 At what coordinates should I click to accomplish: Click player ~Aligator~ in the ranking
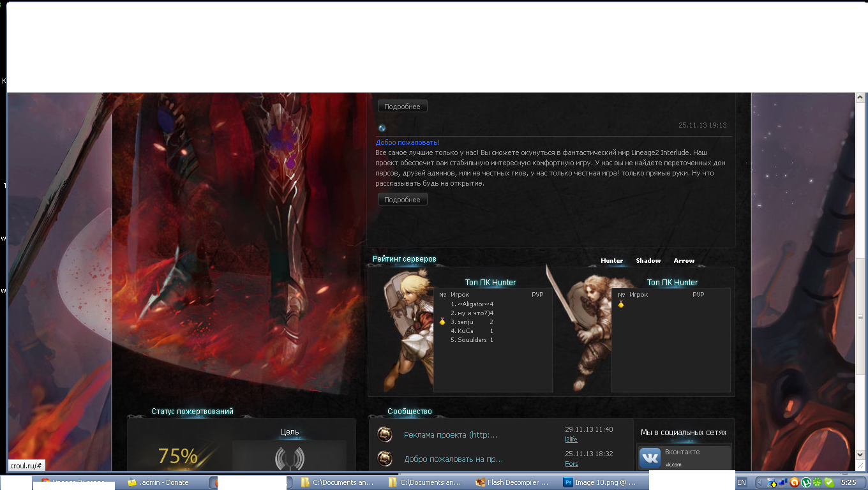point(472,304)
